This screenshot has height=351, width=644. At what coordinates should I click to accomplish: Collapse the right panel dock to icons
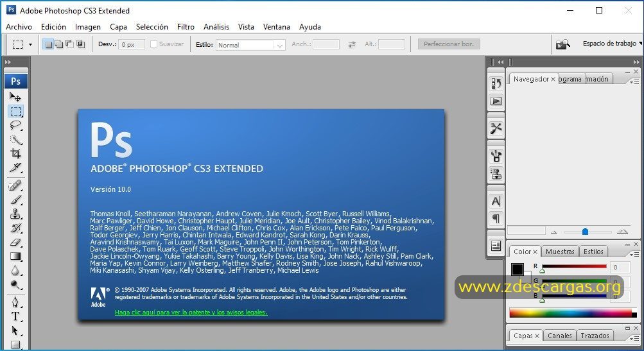click(x=636, y=62)
